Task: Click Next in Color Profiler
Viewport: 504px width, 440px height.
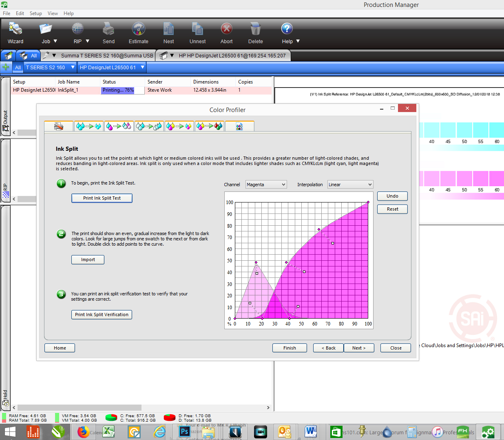Action: tap(359, 348)
